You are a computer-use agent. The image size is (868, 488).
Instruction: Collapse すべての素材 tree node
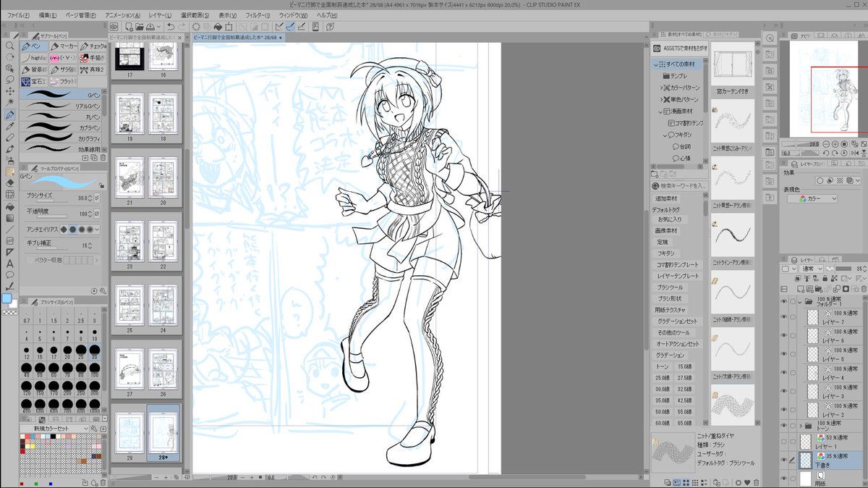click(655, 64)
